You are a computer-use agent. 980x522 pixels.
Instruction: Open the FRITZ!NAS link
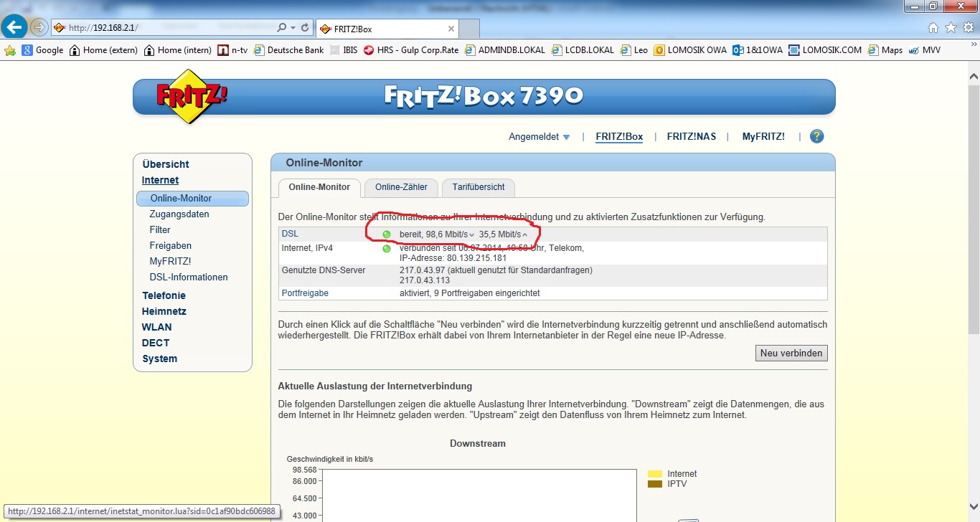point(691,136)
